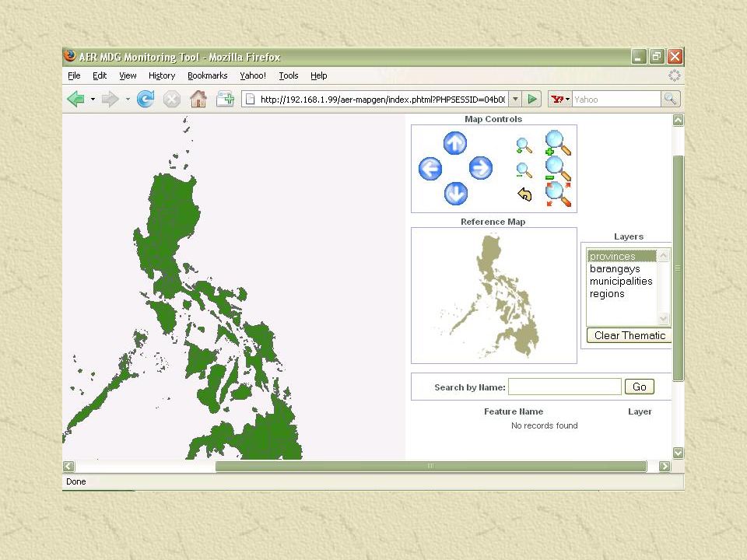
Task: Click the page vertical scrollbar up arrow
Action: click(678, 120)
